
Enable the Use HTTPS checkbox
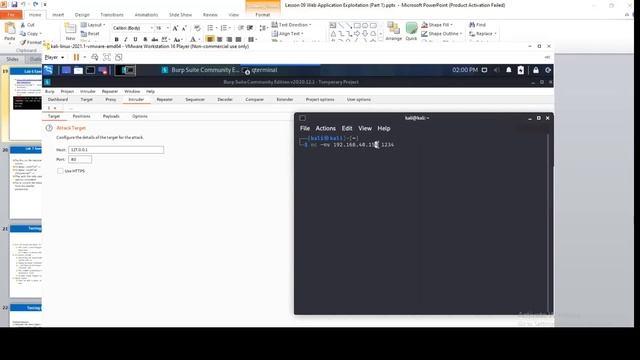tap(60, 171)
